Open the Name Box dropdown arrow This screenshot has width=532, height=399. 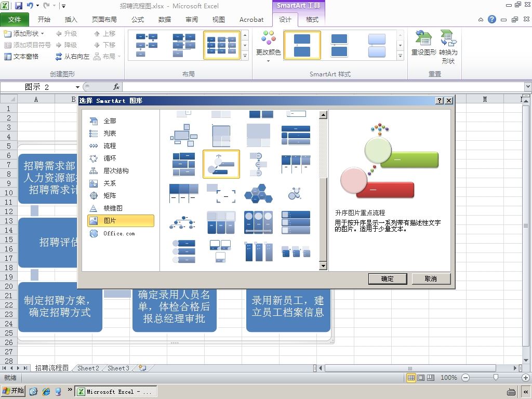click(x=78, y=87)
